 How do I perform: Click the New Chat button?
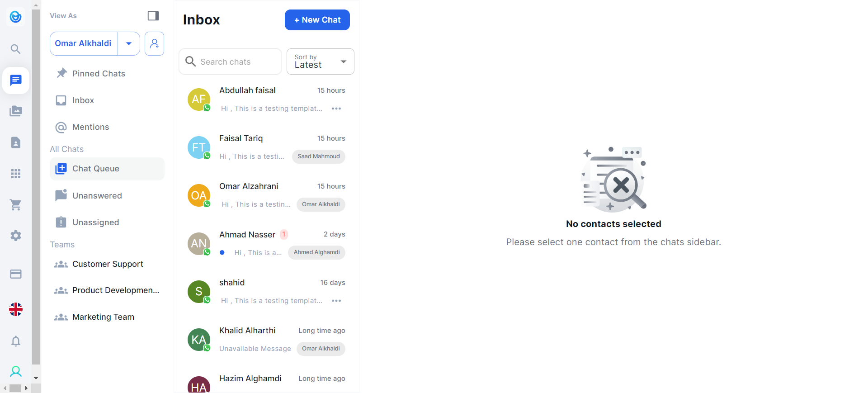point(317,20)
